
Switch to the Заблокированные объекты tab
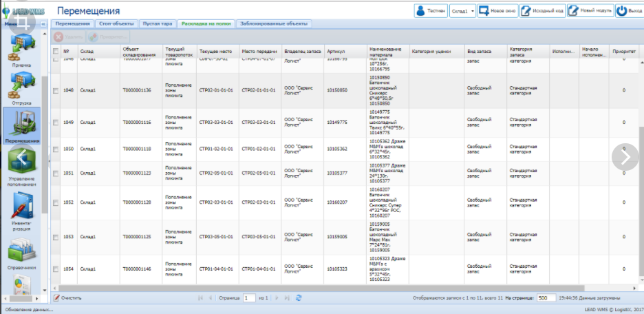[274, 23]
